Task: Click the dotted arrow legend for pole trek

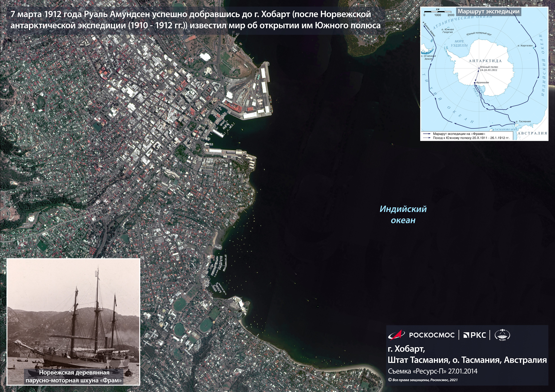Action: 427,138
